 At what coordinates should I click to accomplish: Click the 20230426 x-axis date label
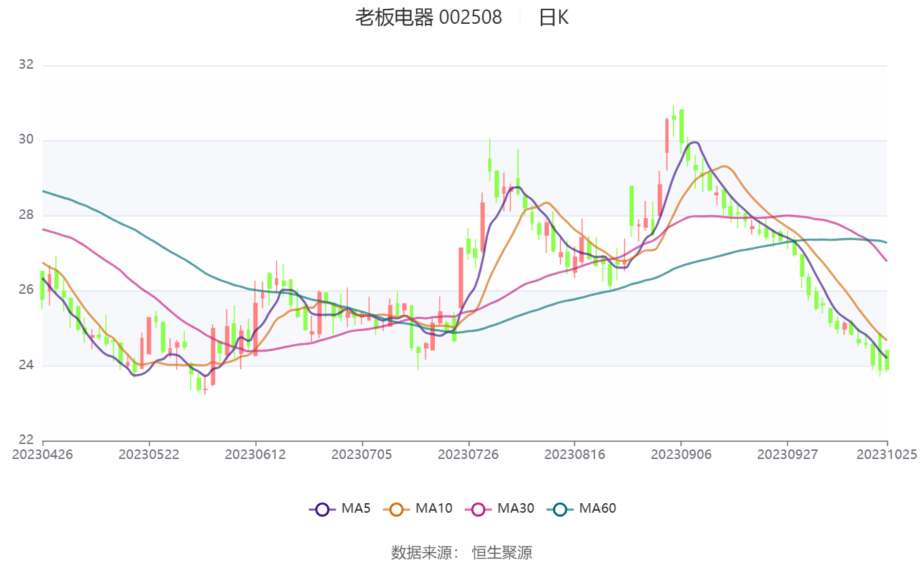(x=43, y=454)
